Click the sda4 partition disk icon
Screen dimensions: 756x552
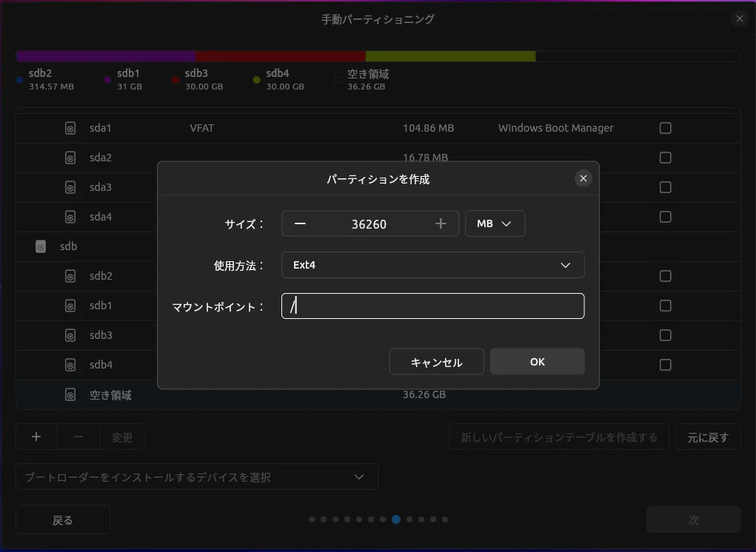70,217
